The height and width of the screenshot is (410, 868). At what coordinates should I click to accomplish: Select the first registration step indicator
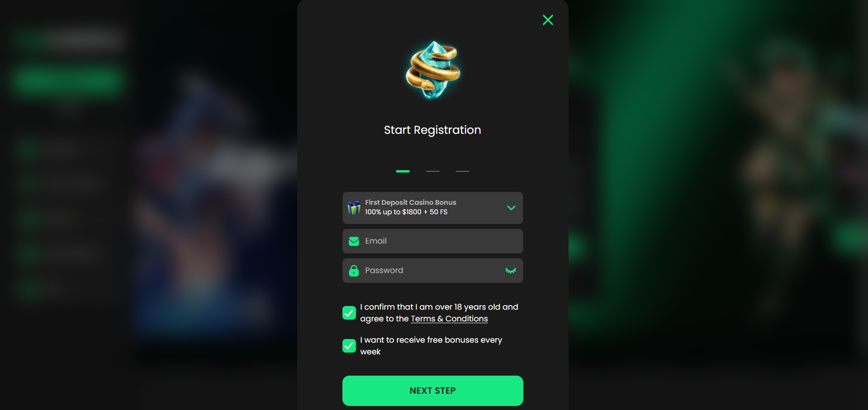coord(403,171)
